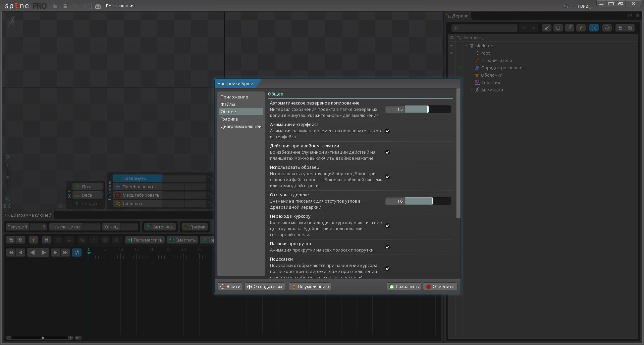Click the Отступы в дереве slider
The height and width of the screenshot is (345, 644).
tap(418, 201)
